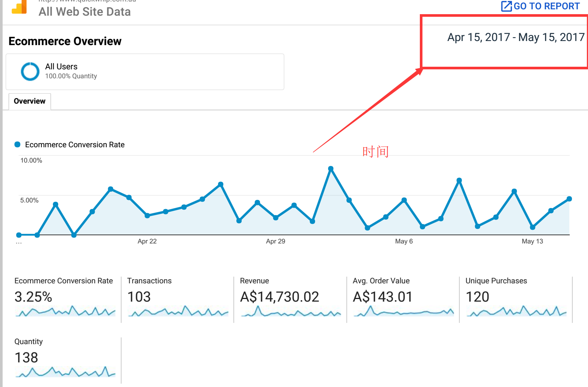This screenshot has height=387, width=588.
Task: Click the Transactions metric label
Action: [150, 281]
